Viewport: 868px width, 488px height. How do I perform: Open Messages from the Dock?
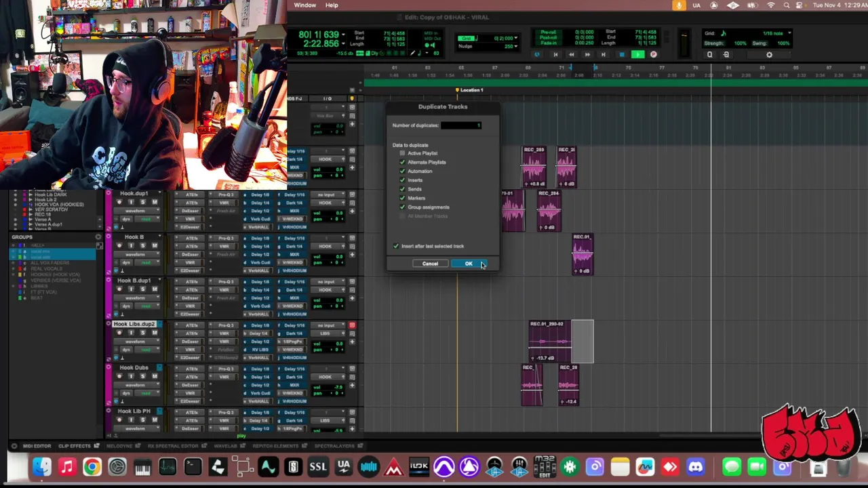pyautogui.click(x=731, y=467)
